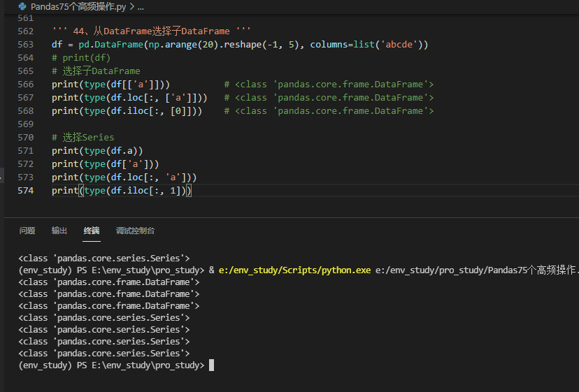579x392 pixels.
Task: Click first DataFrame class output line in terminal
Action: (109, 282)
